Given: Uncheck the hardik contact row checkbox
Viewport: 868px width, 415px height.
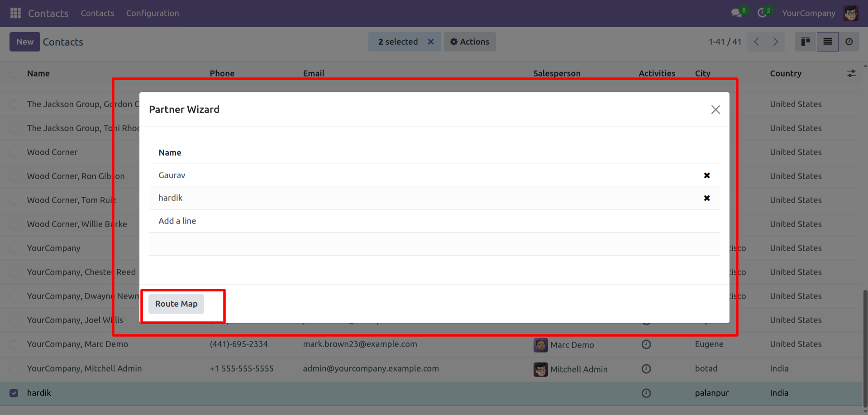Looking at the screenshot, I should pyautogui.click(x=14, y=393).
